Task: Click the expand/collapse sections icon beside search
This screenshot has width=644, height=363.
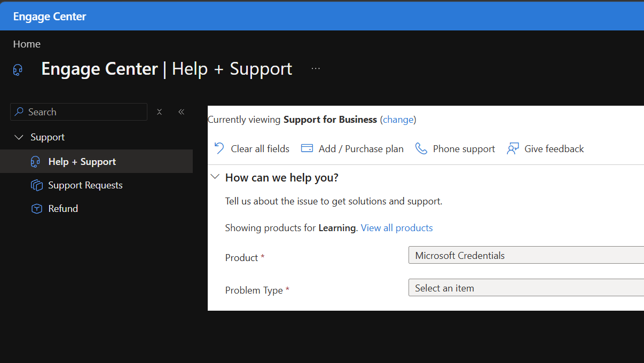Action: pos(159,112)
